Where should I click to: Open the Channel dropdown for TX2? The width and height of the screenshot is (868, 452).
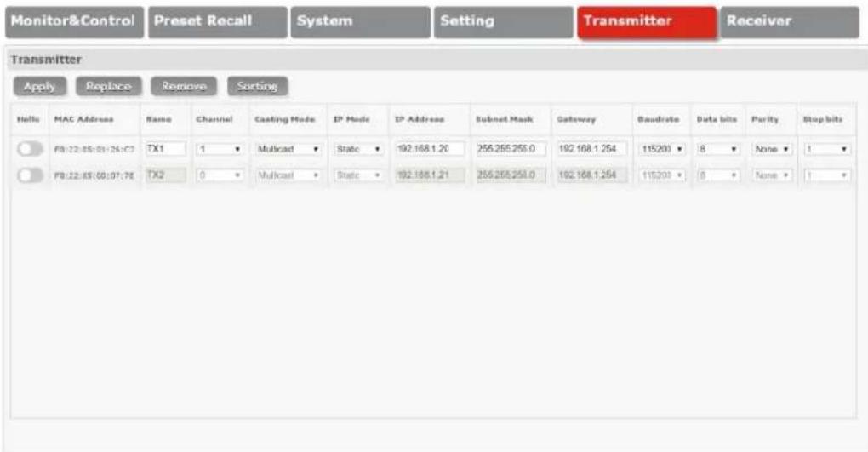[220, 175]
